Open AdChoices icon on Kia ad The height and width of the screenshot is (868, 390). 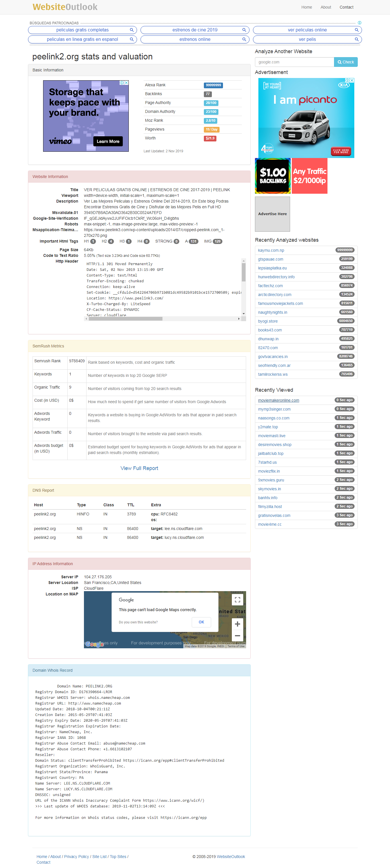tap(347, 80)
